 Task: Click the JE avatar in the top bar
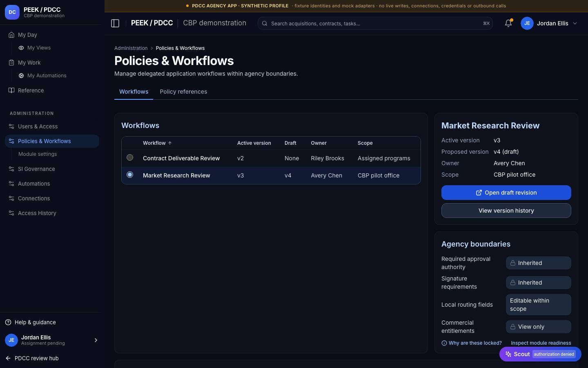(x=527, y=23)
